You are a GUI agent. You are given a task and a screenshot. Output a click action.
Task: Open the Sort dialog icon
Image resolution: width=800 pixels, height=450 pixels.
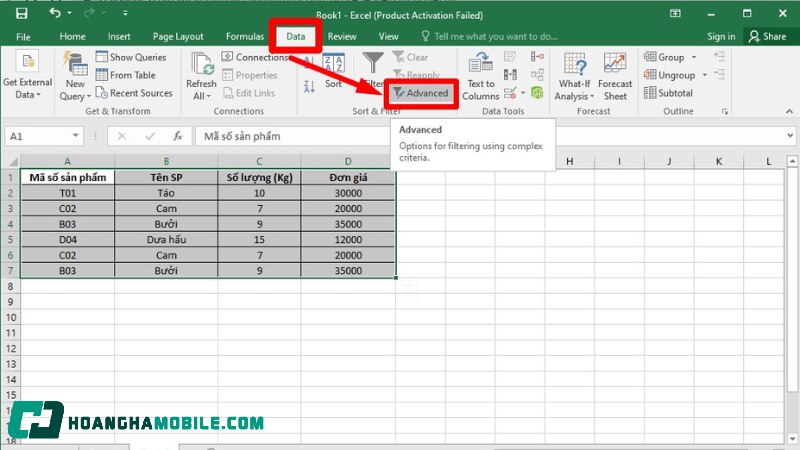(x=333, y=64)
